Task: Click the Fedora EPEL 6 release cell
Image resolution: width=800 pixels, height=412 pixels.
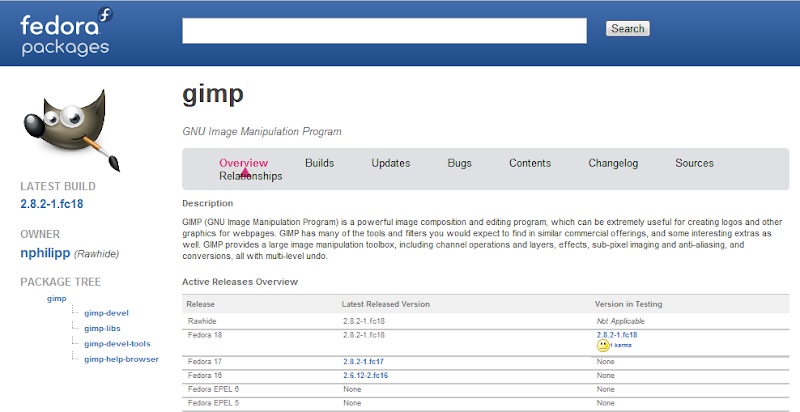Action: tap(213, 389)
